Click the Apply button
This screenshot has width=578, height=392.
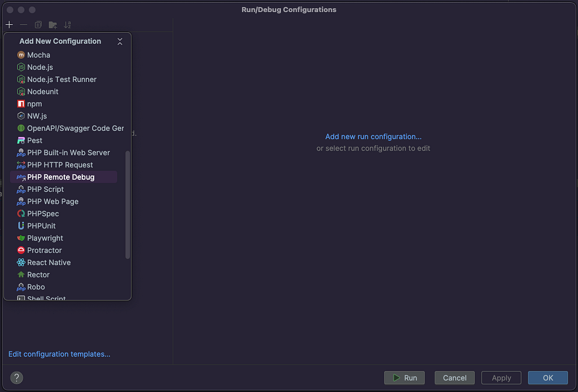501,378
